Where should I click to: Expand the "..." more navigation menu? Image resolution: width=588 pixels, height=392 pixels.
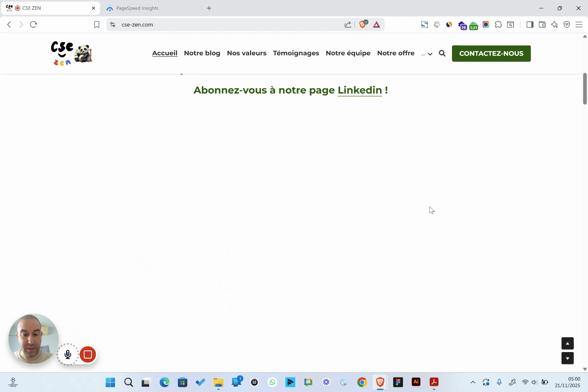point(426,54)
